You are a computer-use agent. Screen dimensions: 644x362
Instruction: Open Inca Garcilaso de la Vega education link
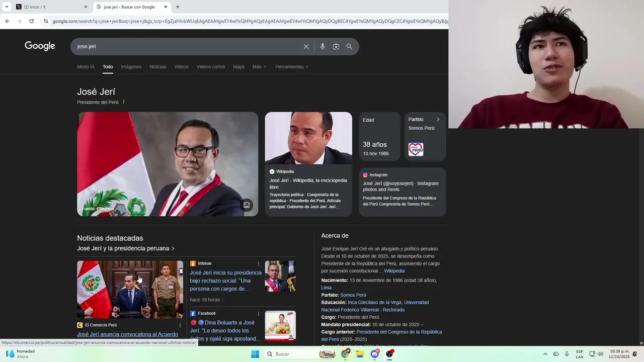pos(374,303)
